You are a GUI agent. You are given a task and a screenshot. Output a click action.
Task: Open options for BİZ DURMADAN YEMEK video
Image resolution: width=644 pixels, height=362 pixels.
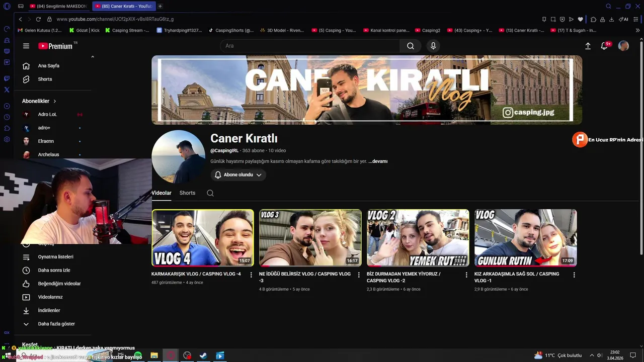point(466,275)
